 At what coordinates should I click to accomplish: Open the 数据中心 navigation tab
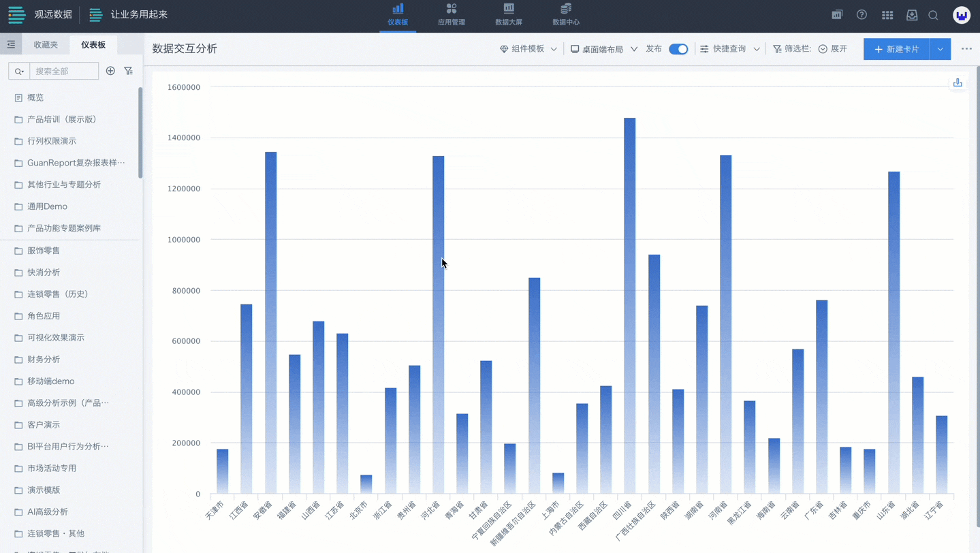pos(565,15)
